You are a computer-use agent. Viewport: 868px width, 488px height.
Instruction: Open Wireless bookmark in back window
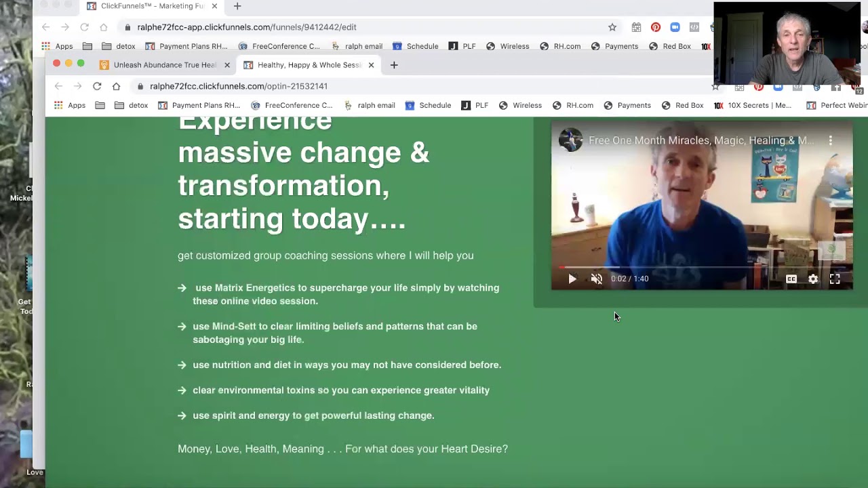(x=507, y=46)
